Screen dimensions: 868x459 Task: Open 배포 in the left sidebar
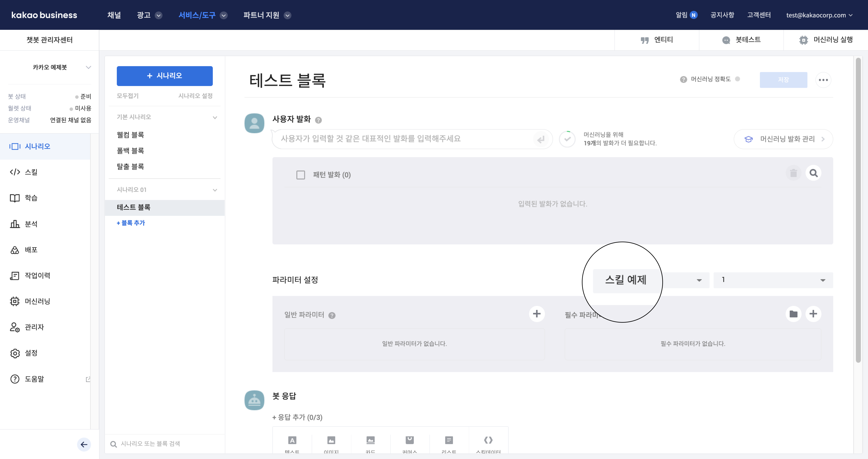coord(31,250)
